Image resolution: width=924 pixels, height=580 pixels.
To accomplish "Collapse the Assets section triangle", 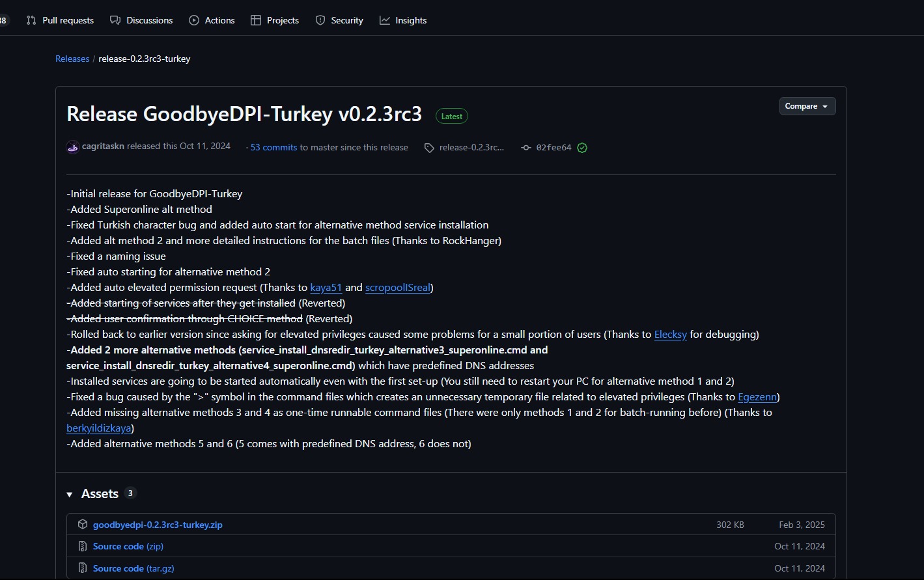I will pyautogui.click(x=70, y=495).
